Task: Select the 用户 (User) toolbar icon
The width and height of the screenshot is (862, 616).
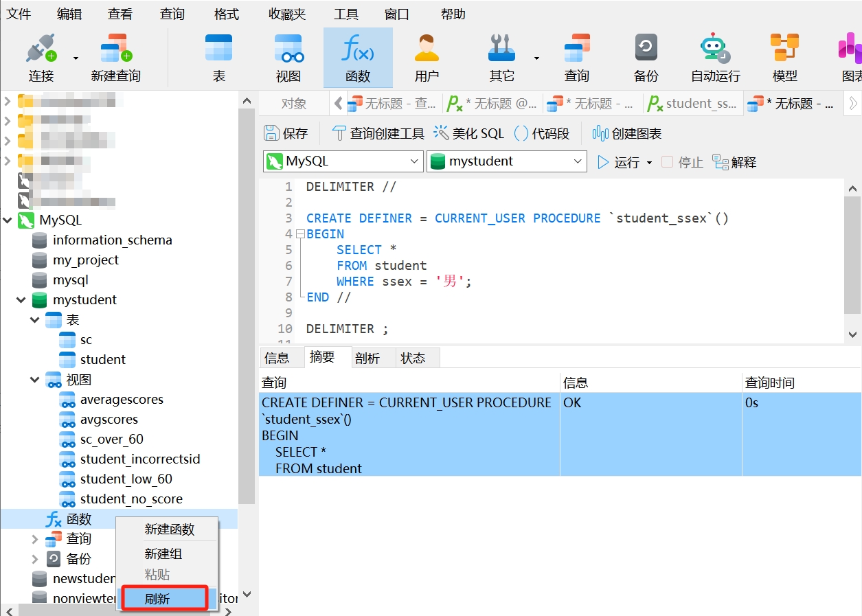Action: click(x=427, y=58)
